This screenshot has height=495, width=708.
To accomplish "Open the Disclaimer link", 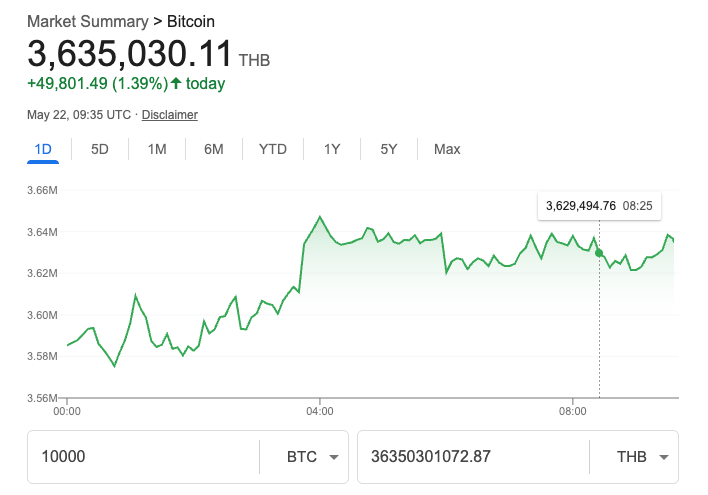I will tap(170, 115).
